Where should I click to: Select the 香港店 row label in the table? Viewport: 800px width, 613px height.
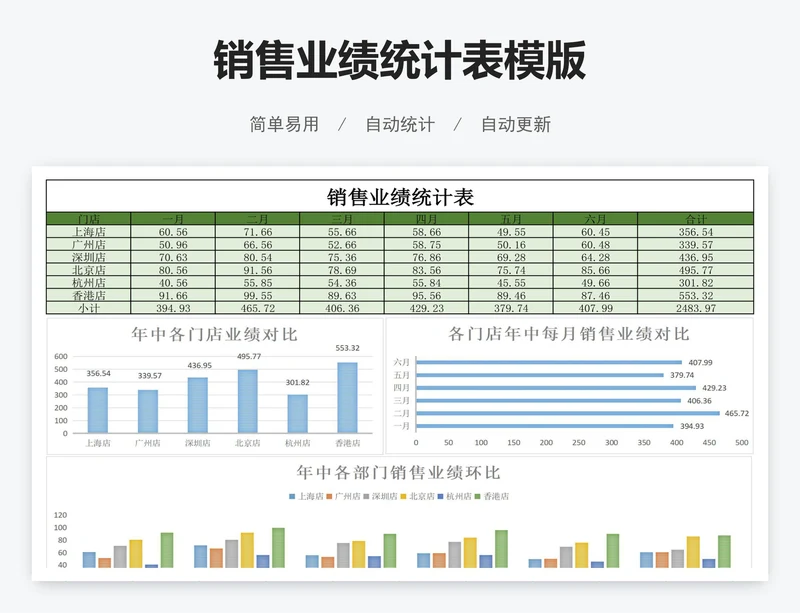[x=89, y=296]
